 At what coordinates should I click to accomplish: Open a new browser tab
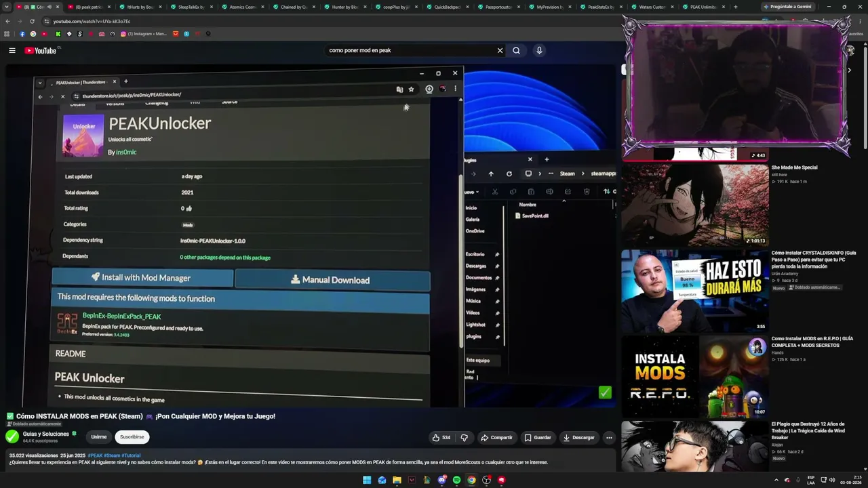(x=735, y=7)
